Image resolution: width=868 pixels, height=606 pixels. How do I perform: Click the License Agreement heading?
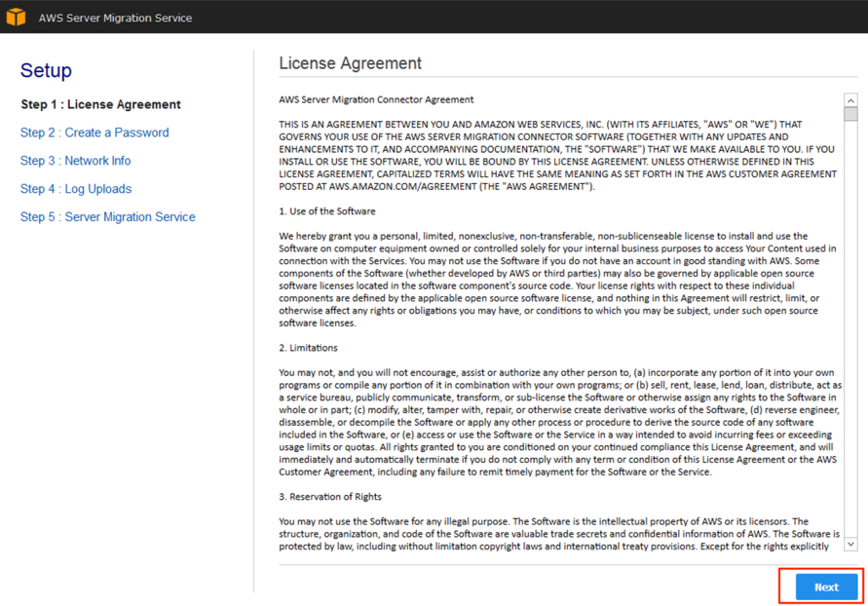point(350,63)
